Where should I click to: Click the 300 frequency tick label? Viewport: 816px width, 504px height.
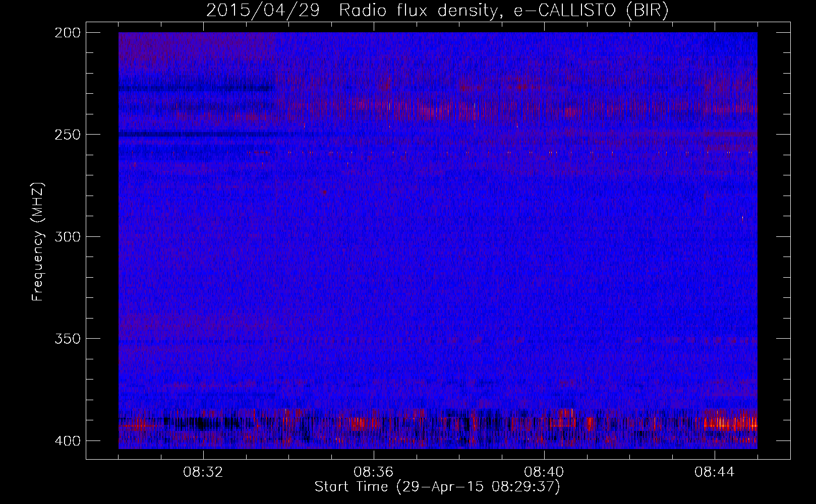tap(67, 237)
